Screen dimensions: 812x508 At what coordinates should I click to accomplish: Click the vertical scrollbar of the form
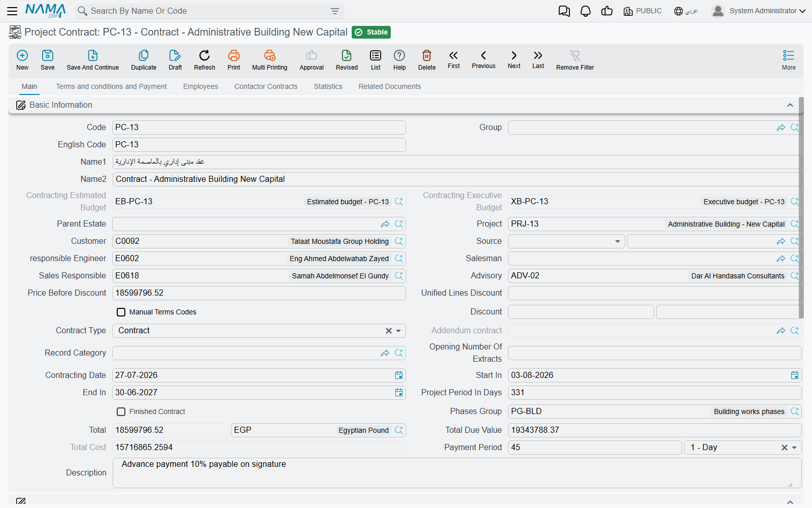pyautogui.click(x=801, y=208)
